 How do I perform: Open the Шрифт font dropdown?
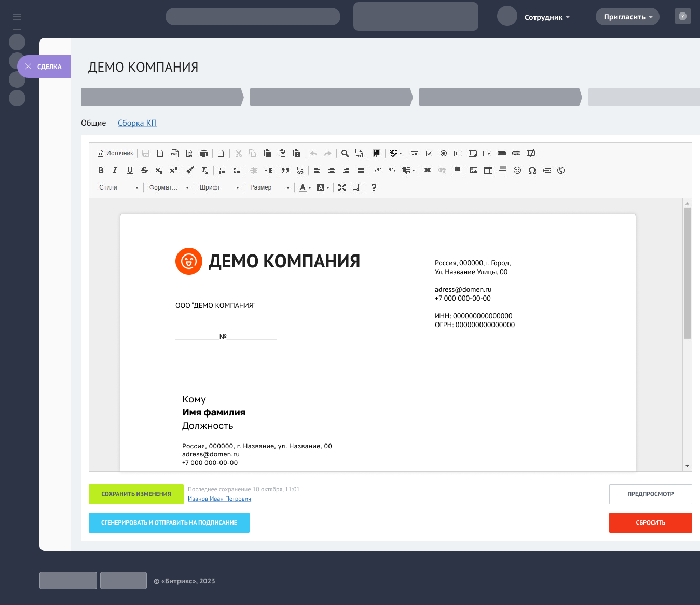(218, 187)
